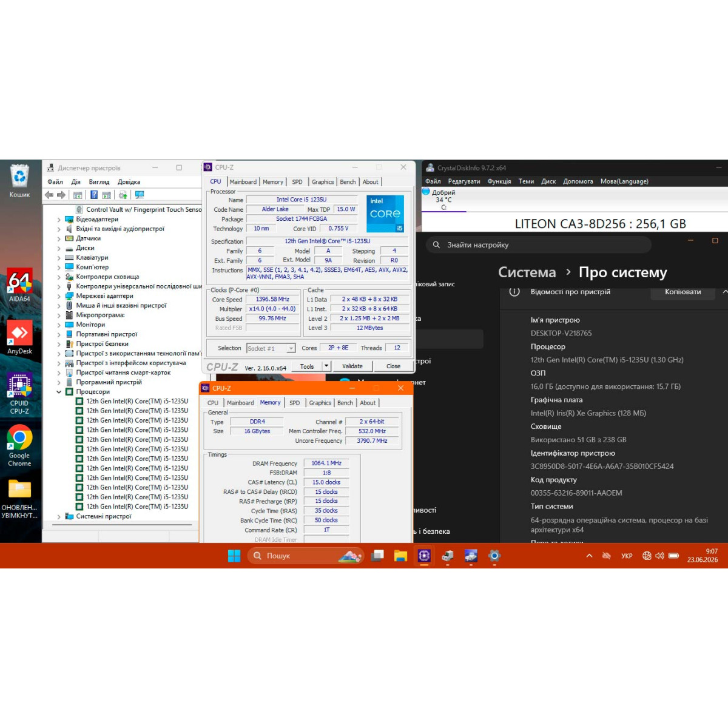Viewport: 728px width, 728px height.
Task: Expand the Відеоадаптери tree node
Action: tap(59, 220)
